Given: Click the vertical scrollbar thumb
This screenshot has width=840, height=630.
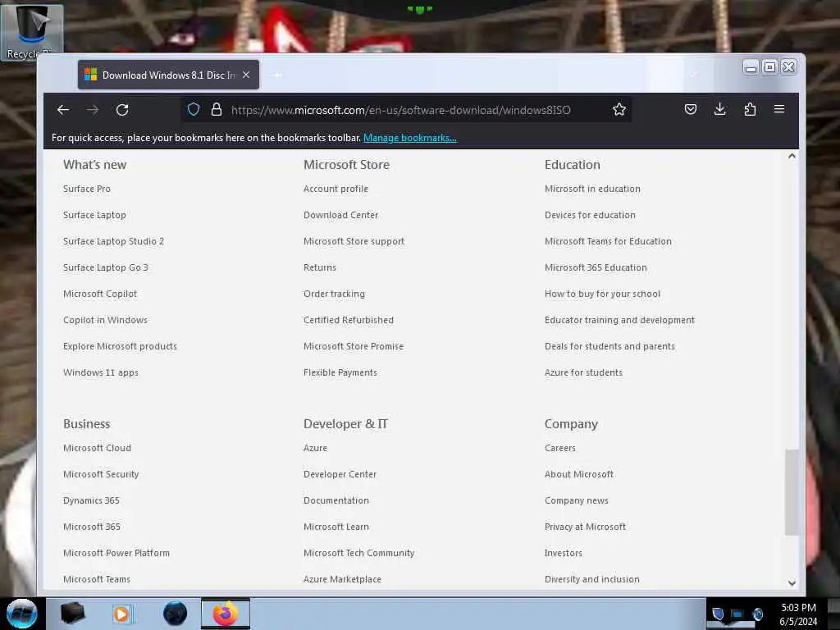Looking at the screenshot, I should coord(792,492).
